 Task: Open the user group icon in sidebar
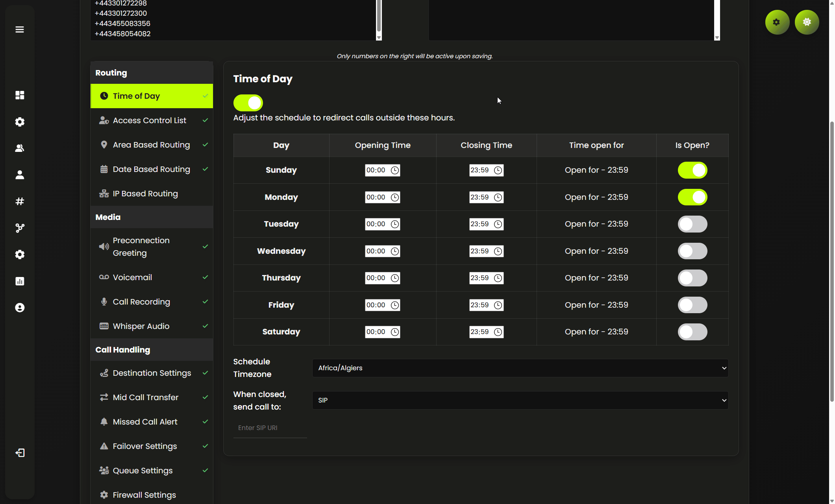click(x=20, y=148)
